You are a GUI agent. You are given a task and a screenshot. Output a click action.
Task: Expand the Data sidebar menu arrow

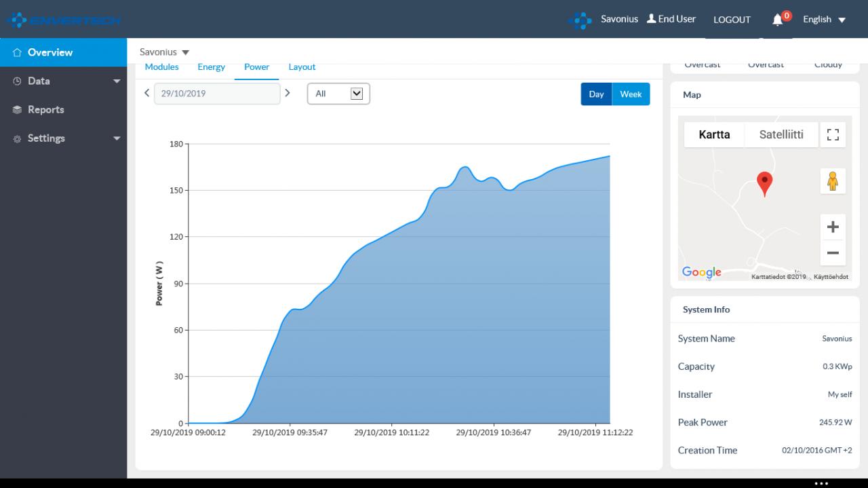(117, 81)
